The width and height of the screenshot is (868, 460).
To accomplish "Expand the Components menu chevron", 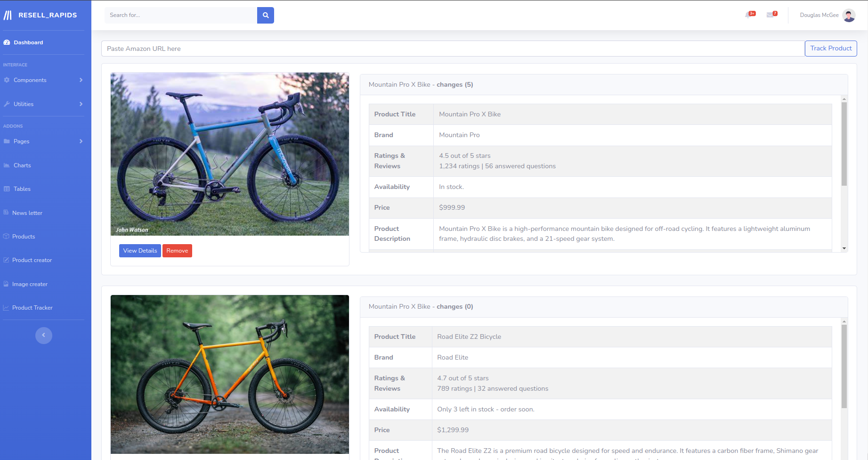I will coord(81,80).
